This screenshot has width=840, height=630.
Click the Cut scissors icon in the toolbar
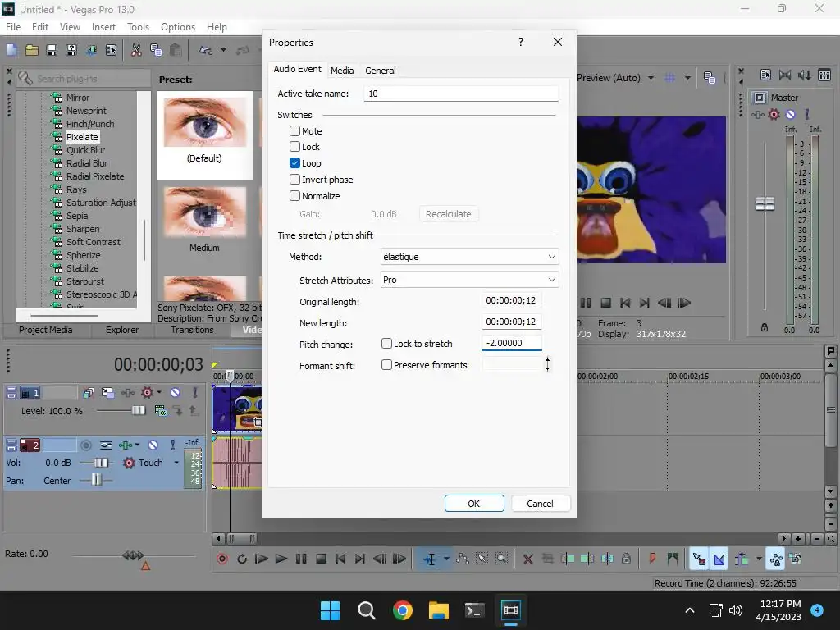tap(136, 50)
